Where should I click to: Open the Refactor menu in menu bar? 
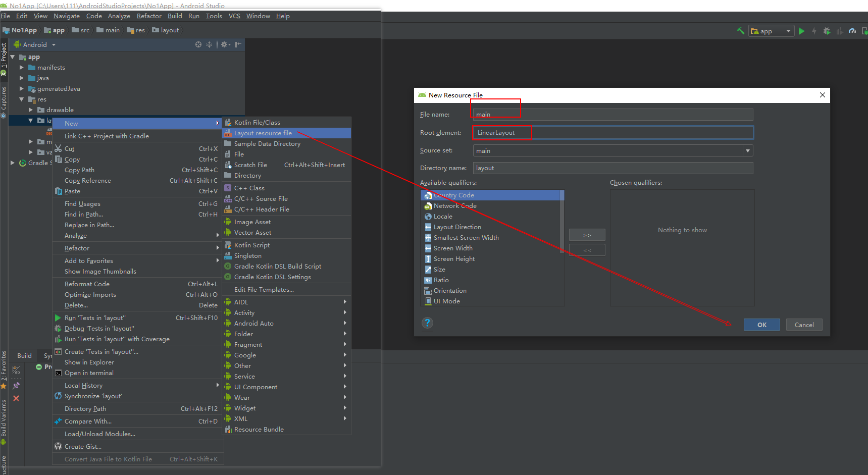[x=149, y=16]
